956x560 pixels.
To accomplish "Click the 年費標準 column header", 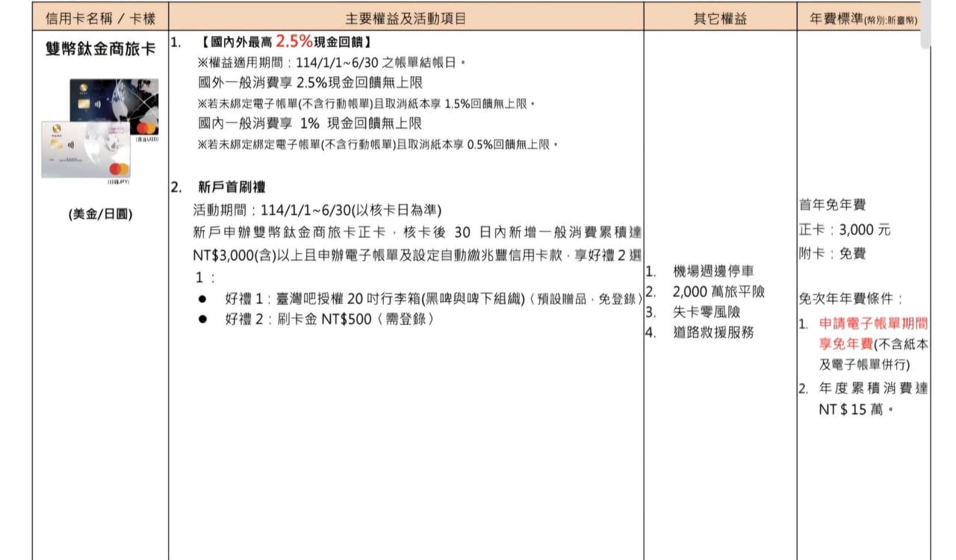I will pyautogui.click(x=863, y=19).
